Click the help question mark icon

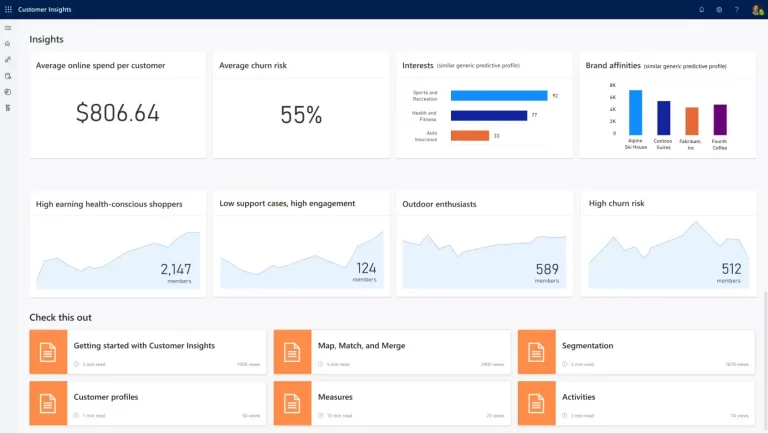coord(737,9)
